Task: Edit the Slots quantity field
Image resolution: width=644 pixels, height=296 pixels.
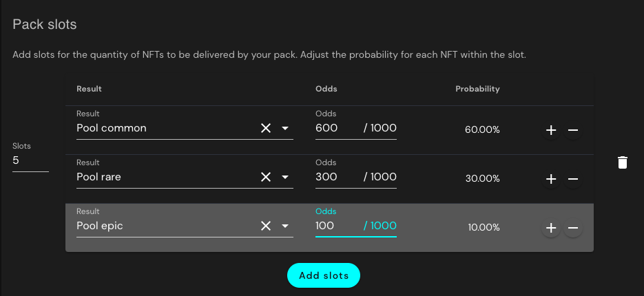Action: [30, 160]
